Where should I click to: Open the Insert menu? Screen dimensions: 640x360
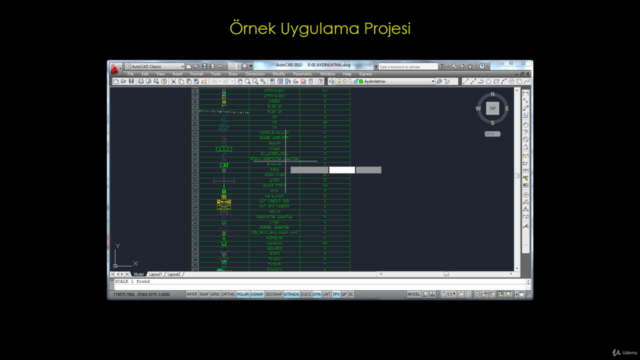click(177, 74)
